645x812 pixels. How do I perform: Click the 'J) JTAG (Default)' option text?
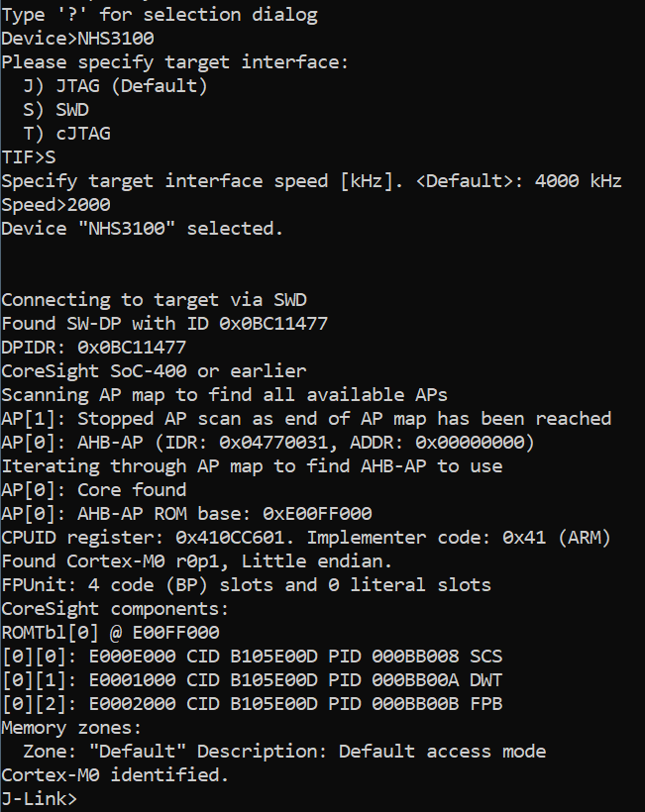tap(115, 86)
